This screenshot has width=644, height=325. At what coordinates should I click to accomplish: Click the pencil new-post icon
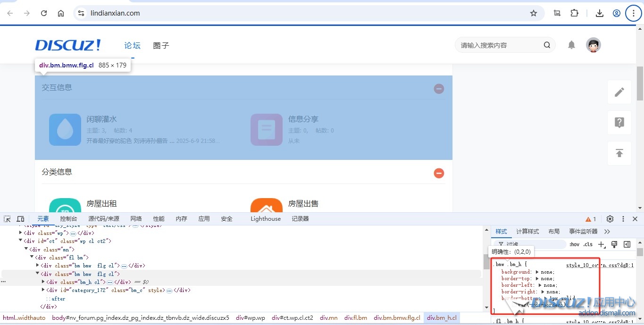pos(619,92)
